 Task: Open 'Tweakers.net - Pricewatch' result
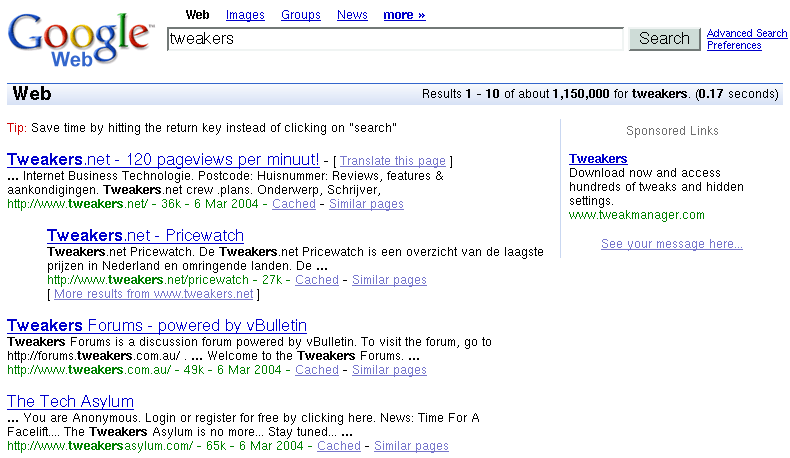145,235
